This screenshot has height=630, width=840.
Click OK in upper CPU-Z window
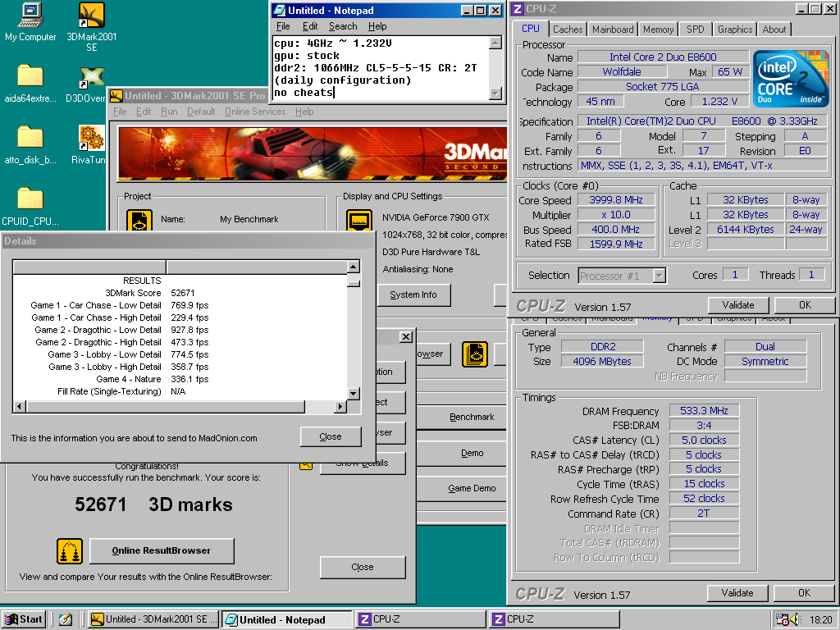805,305
